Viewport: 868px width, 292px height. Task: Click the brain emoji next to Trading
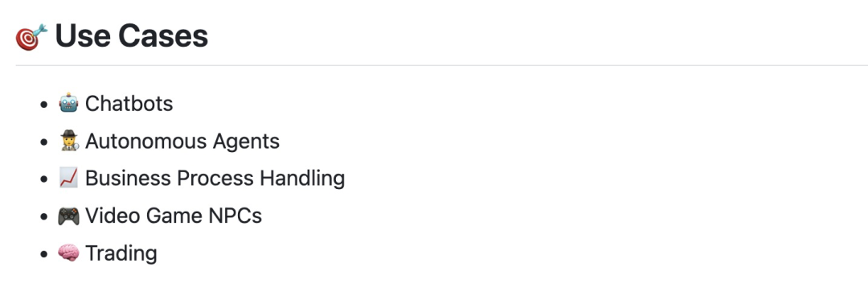(68, 253)
